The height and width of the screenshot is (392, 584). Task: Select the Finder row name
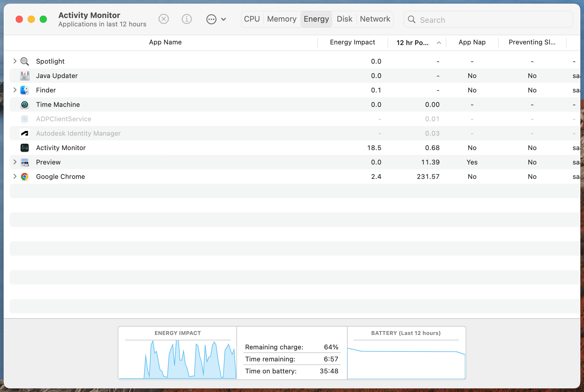46,90
